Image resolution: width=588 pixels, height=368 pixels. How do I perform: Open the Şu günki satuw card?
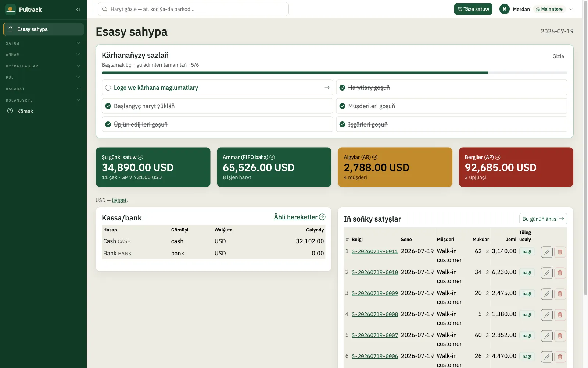[153, 167]
